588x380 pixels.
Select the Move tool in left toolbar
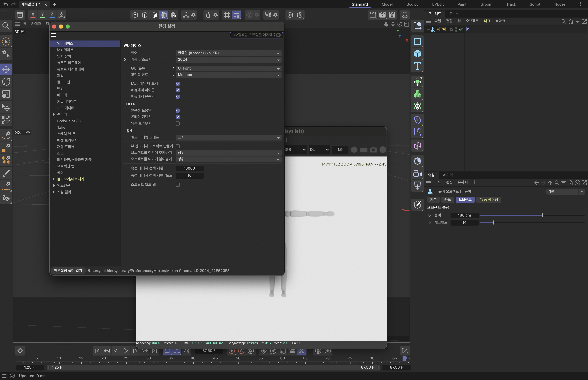(x=6, y=69)
